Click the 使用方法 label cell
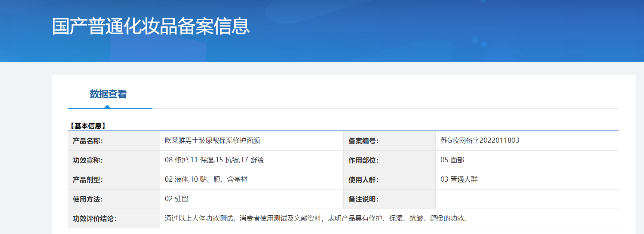 tap(114, 199)
